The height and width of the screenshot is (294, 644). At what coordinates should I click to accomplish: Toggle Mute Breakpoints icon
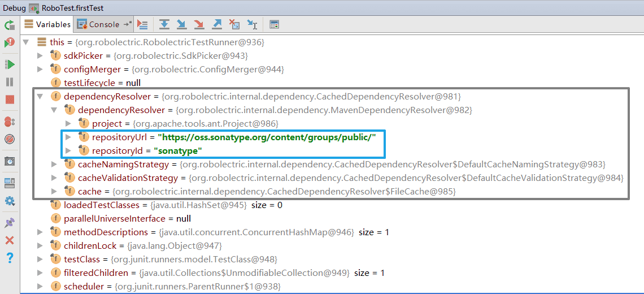pos(10,139)
